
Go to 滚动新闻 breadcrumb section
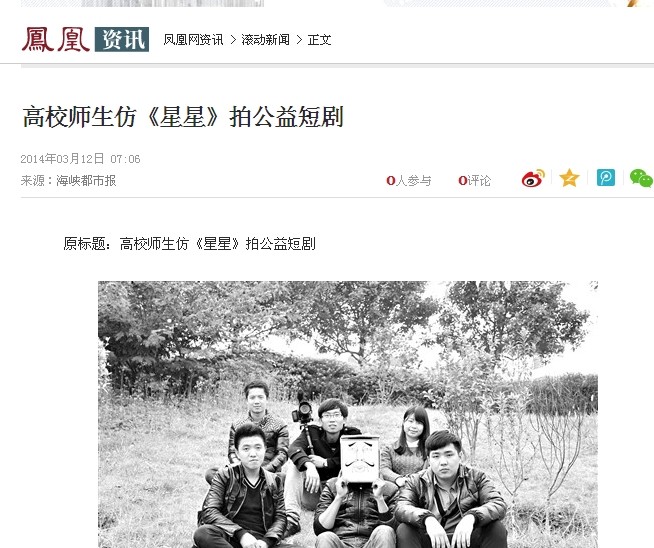coord(265,40)
